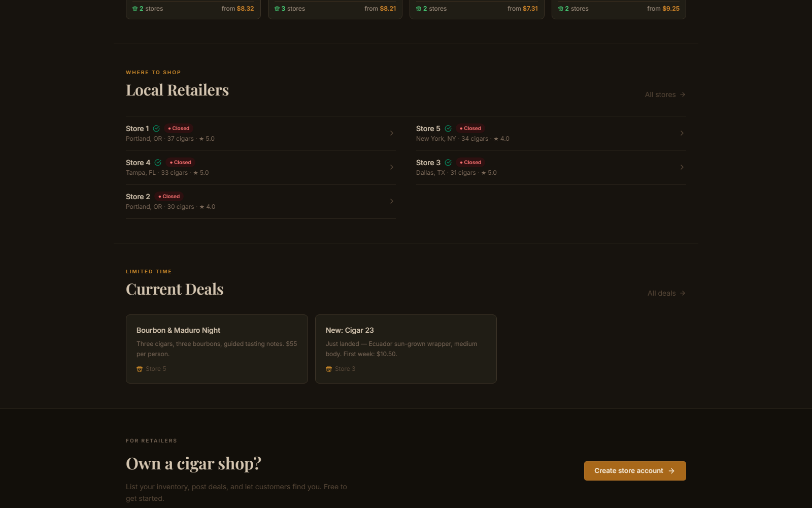
Task: Open Store 2 via its chevron
Action: 392,201
